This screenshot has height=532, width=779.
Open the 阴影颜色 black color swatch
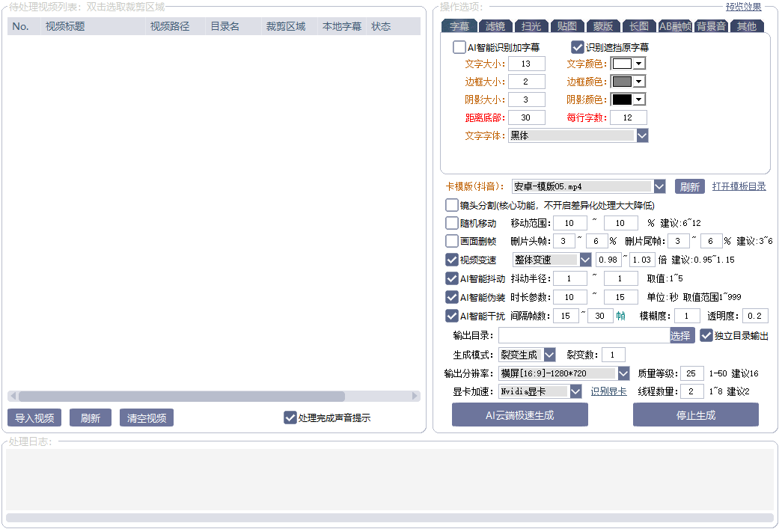point(628,100)
